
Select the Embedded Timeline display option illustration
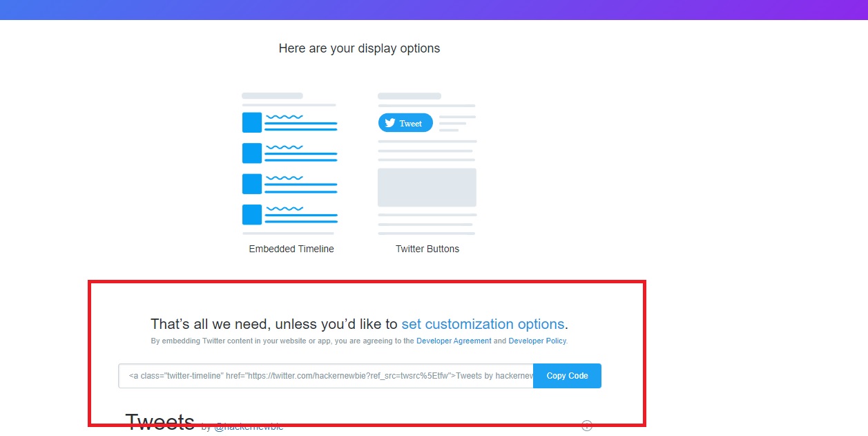(x=289, y=164)
